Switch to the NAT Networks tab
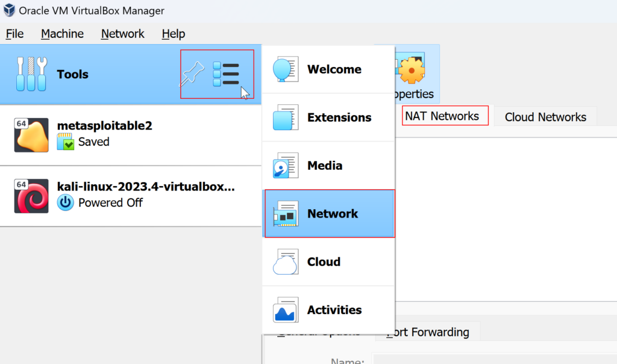Viewport: 617px width, 364px height. tap(445, 116)
